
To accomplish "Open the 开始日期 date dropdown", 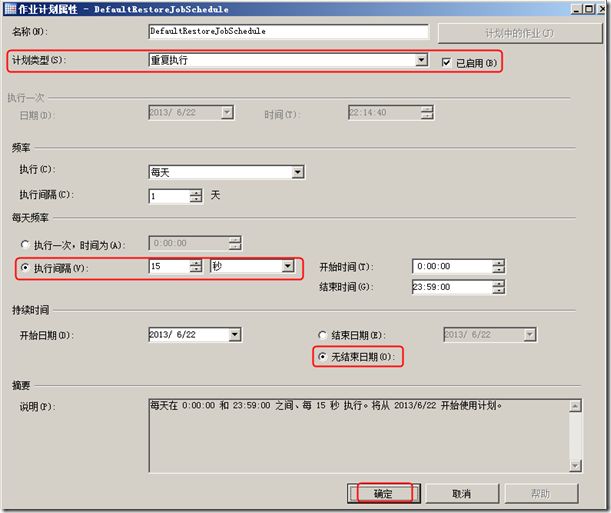I will [235, 335].
